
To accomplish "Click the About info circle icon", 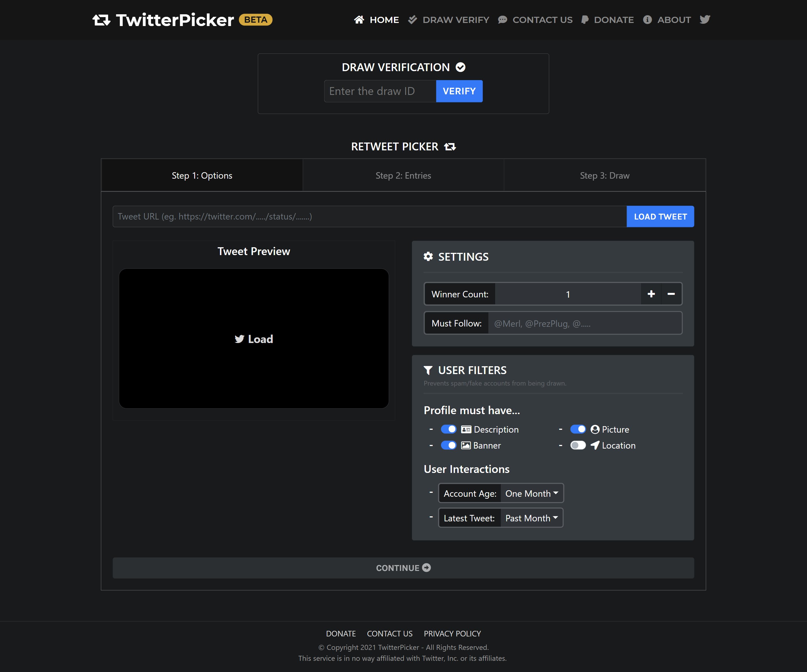I will [647, 20].
